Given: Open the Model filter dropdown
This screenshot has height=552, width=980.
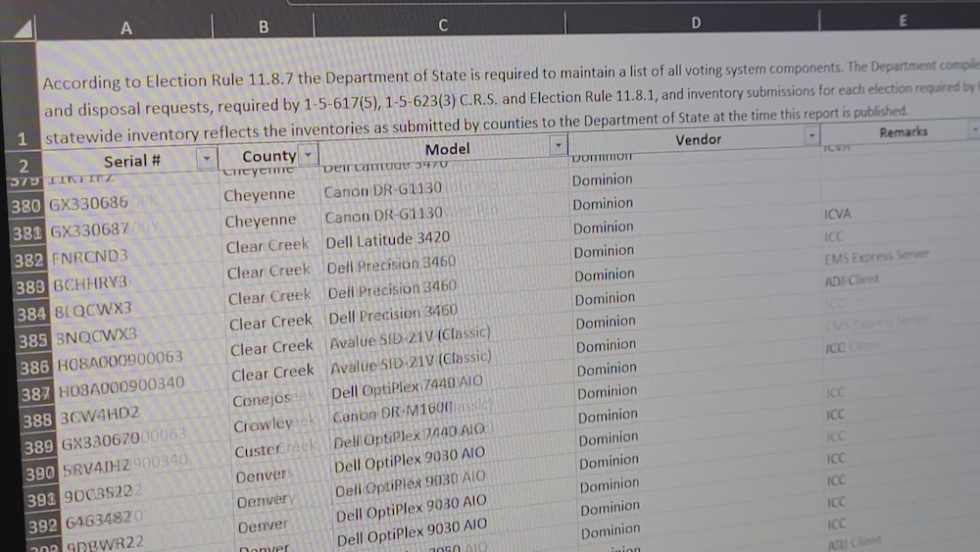Looking at the screenshot, I should [558, 145].
